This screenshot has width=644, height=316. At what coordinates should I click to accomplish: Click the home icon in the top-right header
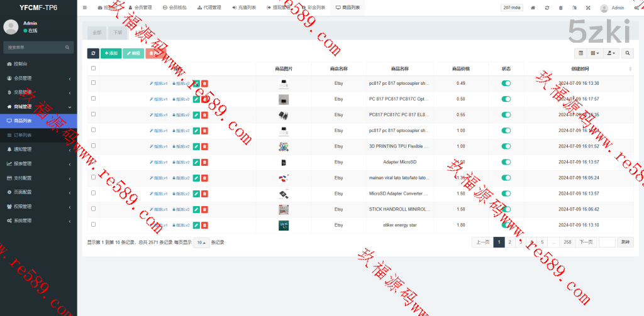pos(533,8)
